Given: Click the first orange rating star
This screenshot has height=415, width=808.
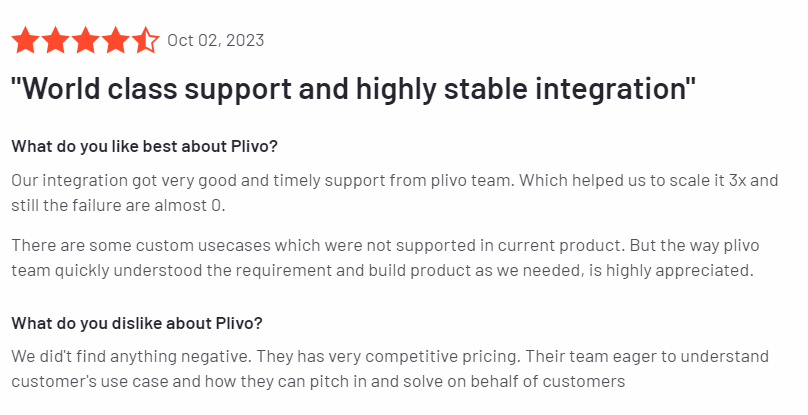Looking at the screenshot, I should pyautogui.click(x=26, y=41).
